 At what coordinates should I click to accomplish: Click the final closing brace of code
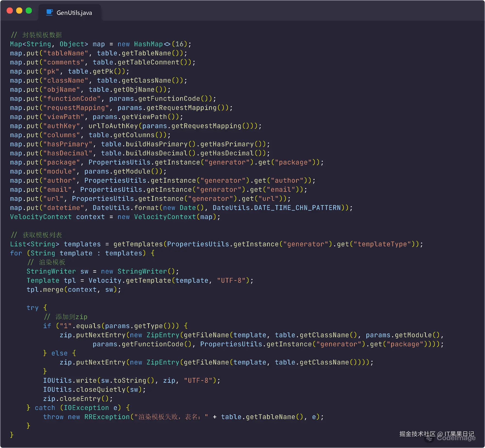point(12,435)
